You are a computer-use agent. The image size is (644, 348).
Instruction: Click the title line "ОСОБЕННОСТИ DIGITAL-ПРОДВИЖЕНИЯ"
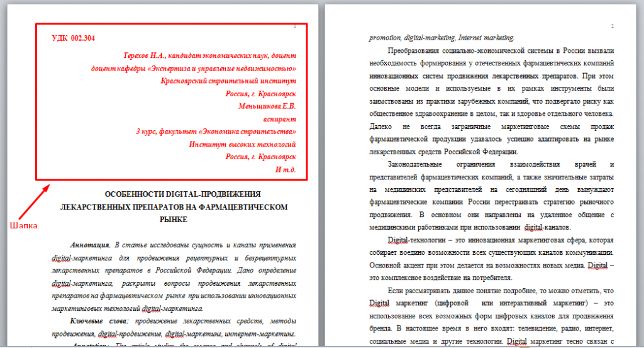click(182, 194)
